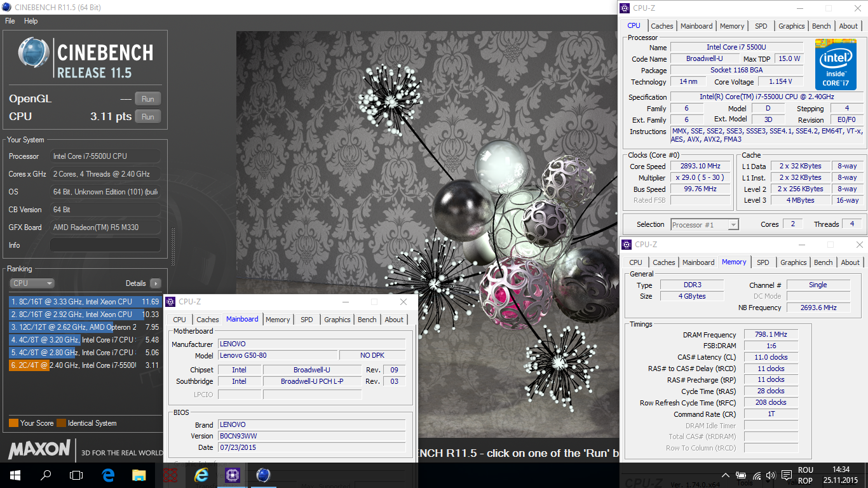Click the Cinebench rendered scene image

tap(427, 235)
